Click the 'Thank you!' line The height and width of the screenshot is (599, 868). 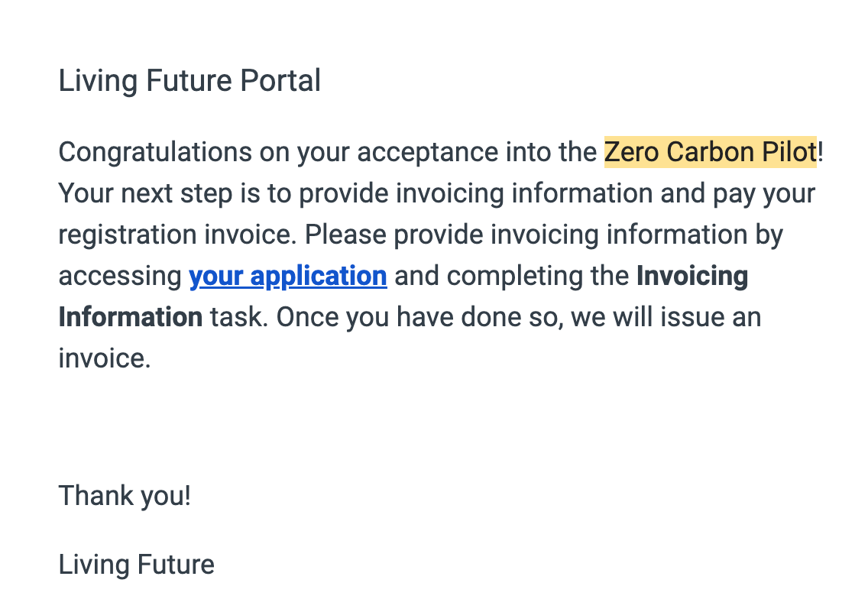click(x=125, y=496)
